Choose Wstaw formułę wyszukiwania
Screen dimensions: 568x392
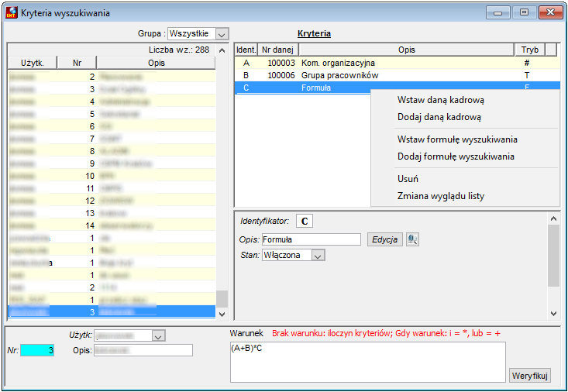coord(457,139)
